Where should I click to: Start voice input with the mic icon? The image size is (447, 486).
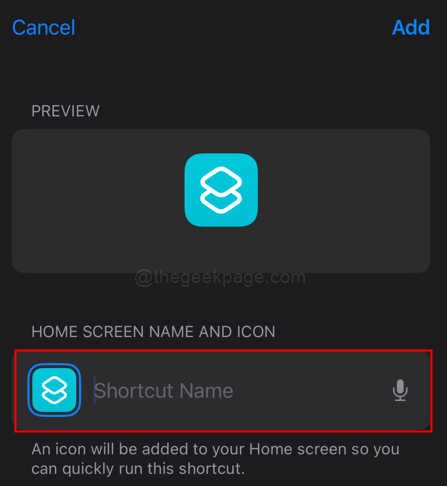(x=400, y=390)
